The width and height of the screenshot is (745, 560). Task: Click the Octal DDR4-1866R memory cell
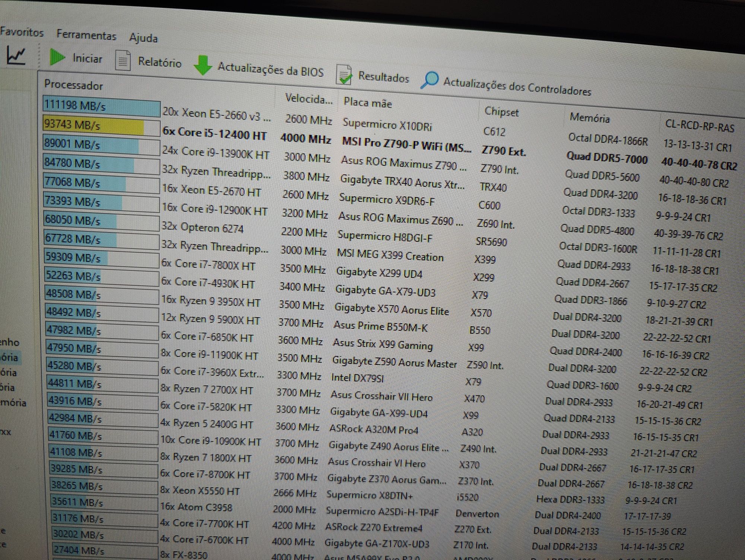[608, 140]
